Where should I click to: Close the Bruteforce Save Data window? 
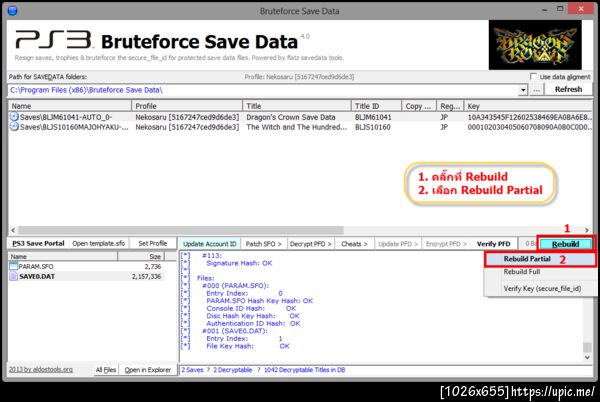click(581, 9)
